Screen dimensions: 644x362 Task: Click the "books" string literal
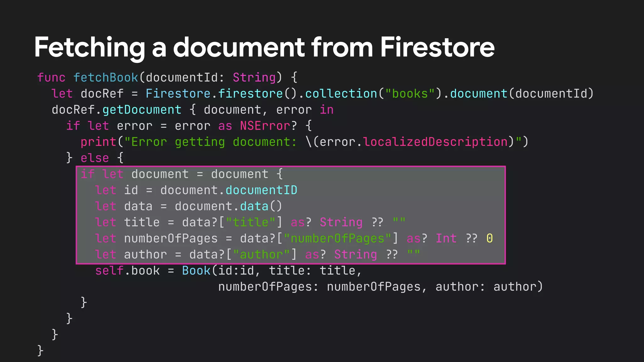(410, 94)
